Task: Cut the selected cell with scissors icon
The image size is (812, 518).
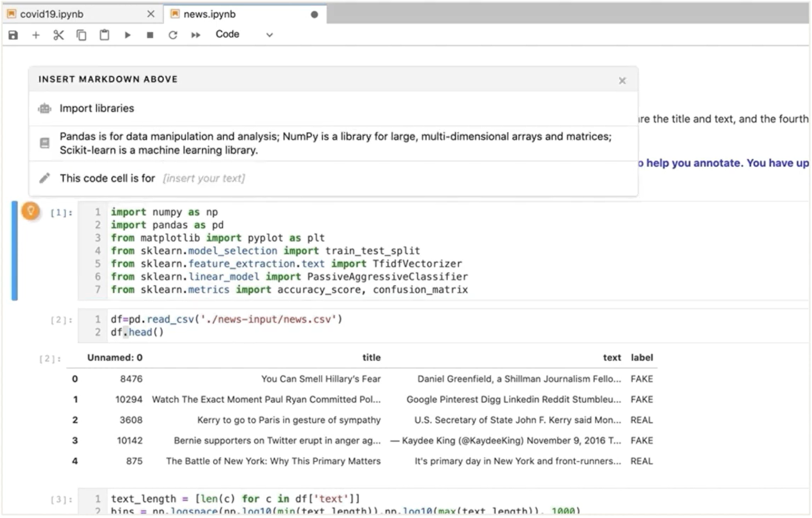Action: tap(58, 35)
